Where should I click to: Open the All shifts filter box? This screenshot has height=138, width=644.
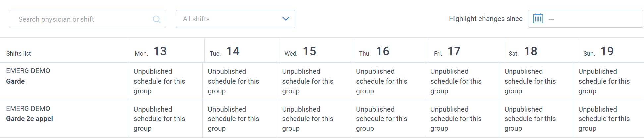click(236, 19)
